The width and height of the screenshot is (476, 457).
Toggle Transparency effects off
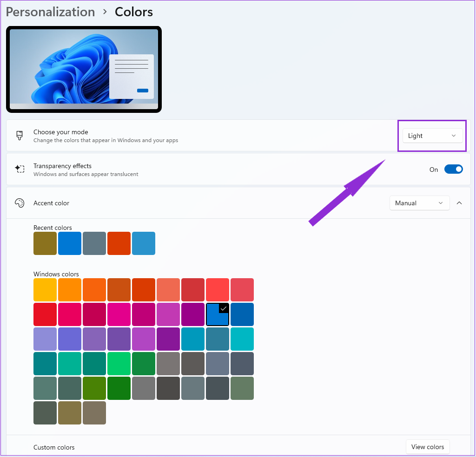pyautogui.click(x=454, y=169)
